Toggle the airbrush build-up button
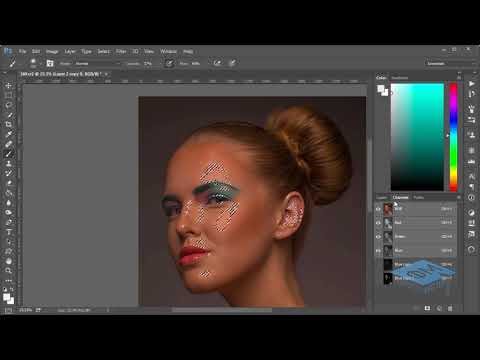The height and width of the screenshot is (360, 480). (217, 63)
